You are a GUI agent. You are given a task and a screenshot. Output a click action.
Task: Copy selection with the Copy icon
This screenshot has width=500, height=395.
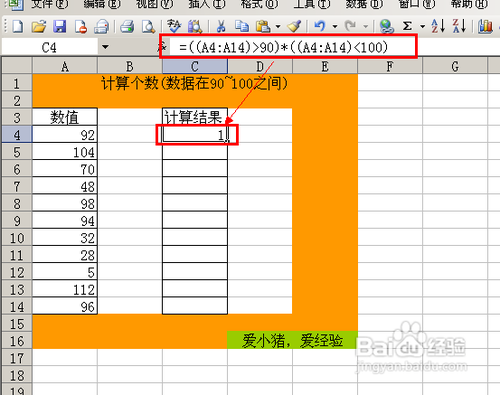pos(242,26)
